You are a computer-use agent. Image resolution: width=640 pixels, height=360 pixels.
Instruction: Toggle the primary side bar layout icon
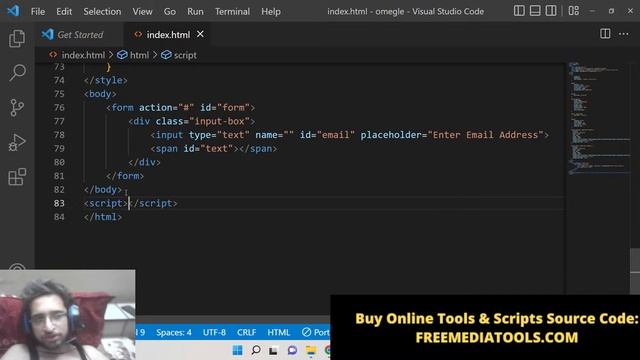click(519, 11)
